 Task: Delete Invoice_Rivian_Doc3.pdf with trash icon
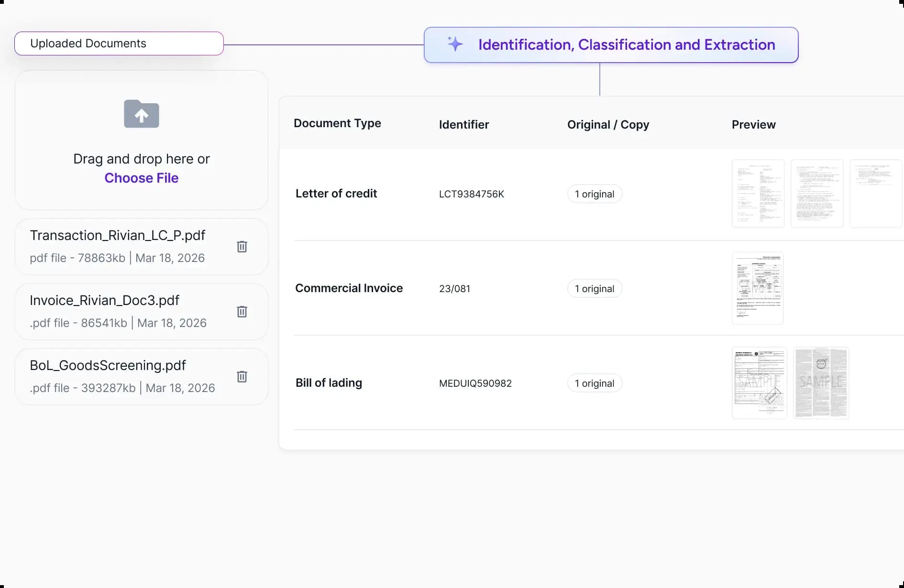(x=242, y=312)
